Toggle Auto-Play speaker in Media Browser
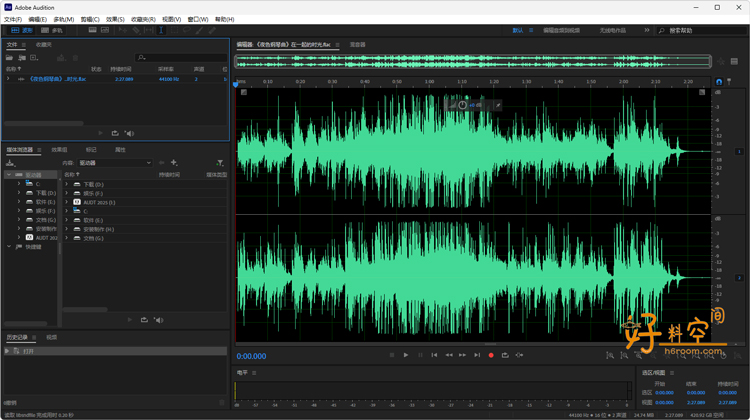Screen dimensions: 750x420 tap(159, 320)
